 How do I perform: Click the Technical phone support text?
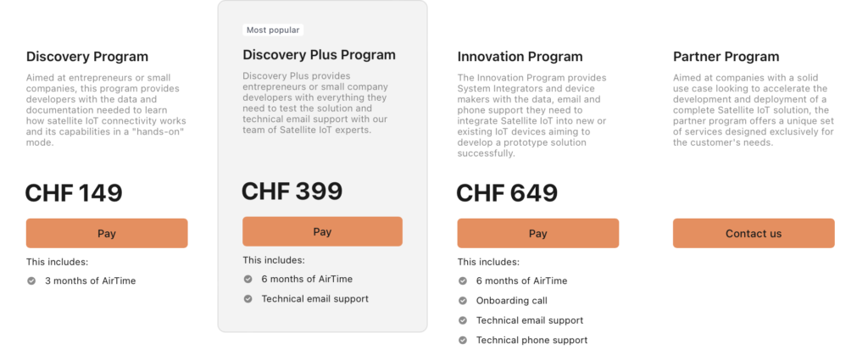532,341
